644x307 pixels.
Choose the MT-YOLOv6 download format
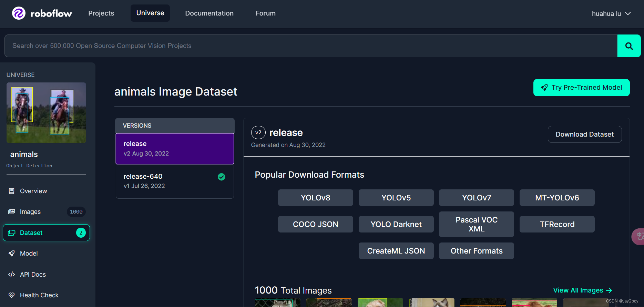[x=557, y=198]
